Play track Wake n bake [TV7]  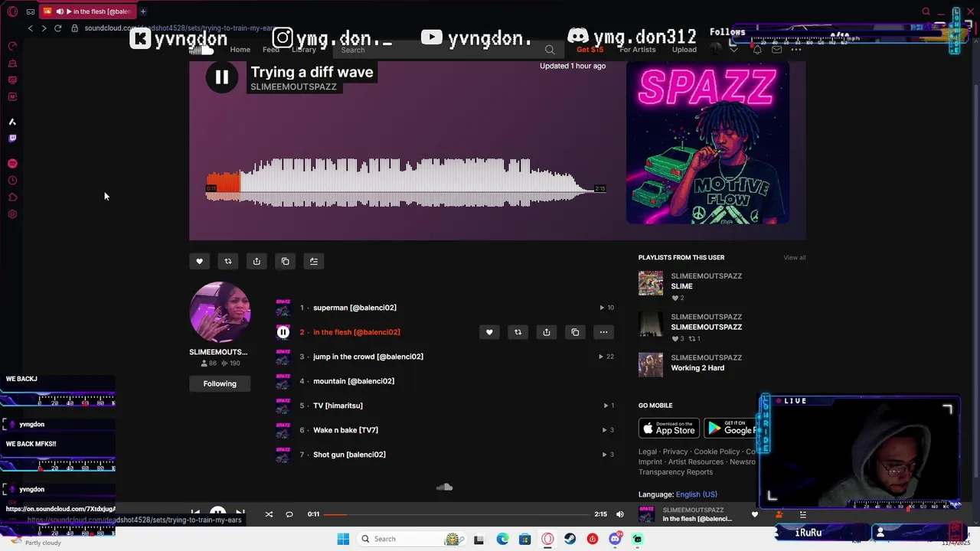click(x=345, y=430)
